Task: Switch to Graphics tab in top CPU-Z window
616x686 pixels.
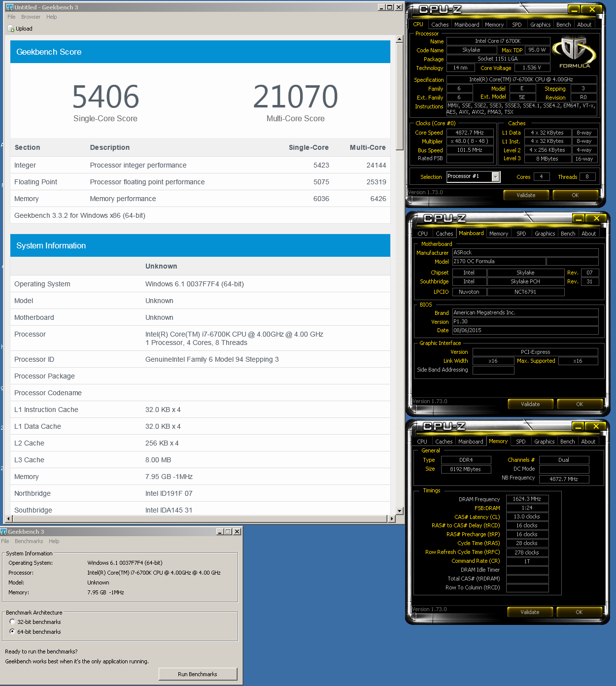Action: click(541, 25)
